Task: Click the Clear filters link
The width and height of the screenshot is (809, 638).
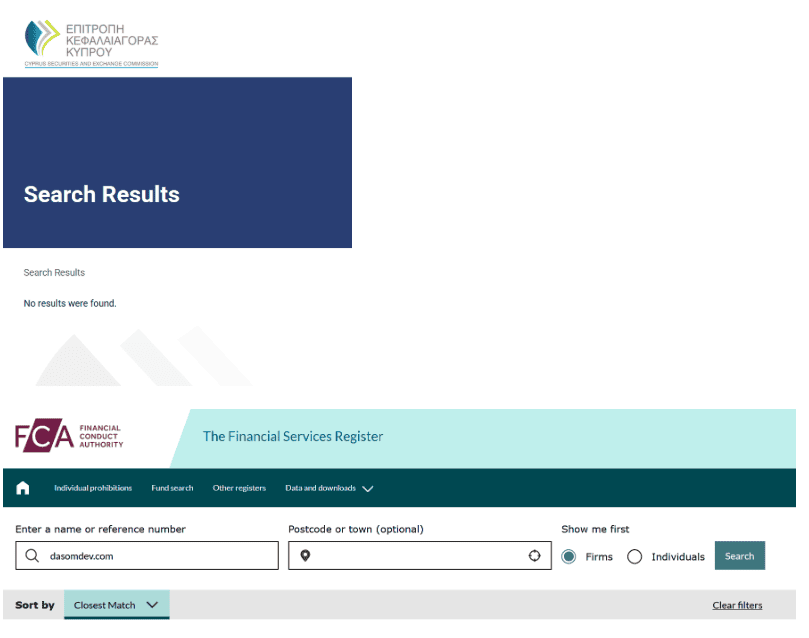Action: click(737, 605)
